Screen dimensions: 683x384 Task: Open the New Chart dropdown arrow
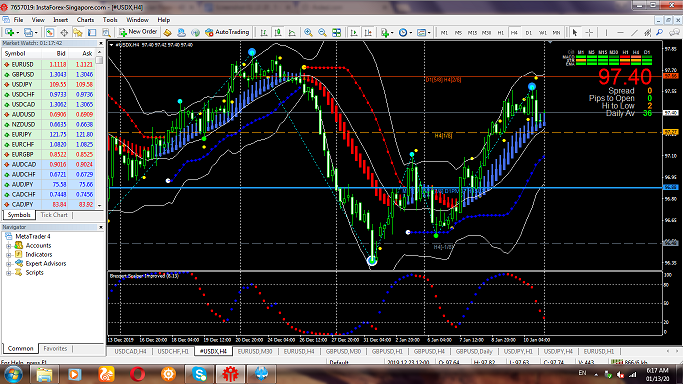point(17,33)
